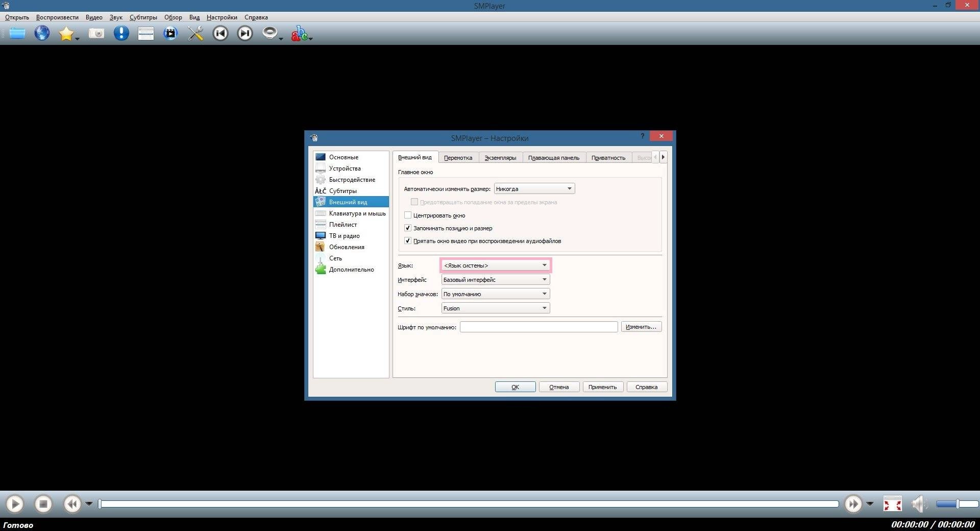This screenshot has height=531, width=980.
Task: Open the favorites star dropdown arrow
Action: [78, 38]
